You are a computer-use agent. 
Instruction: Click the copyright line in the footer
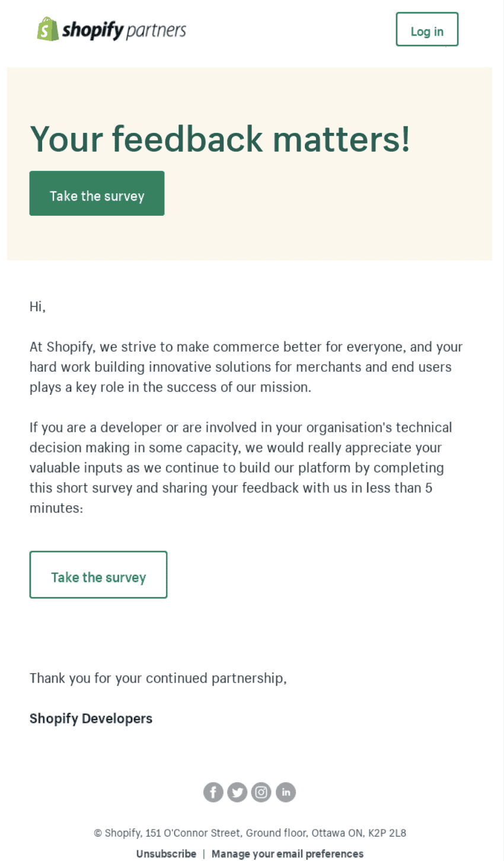coord(249,833)
